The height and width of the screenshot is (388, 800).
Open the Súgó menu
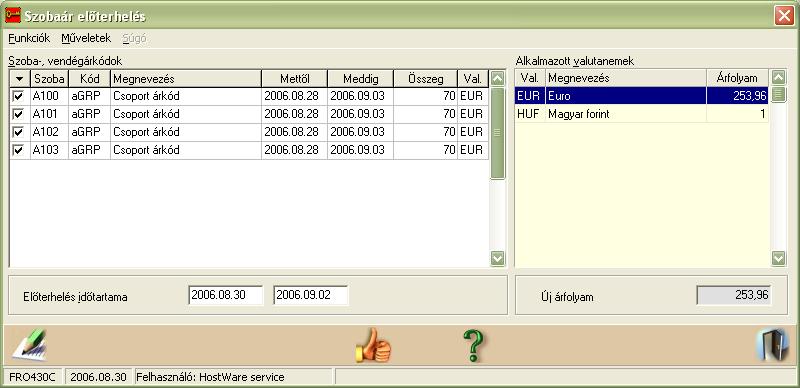pyautogui.click(x=134, y=38)
